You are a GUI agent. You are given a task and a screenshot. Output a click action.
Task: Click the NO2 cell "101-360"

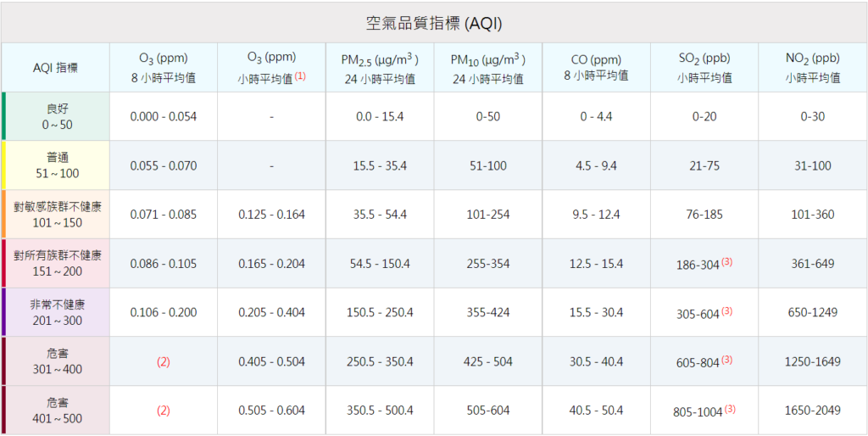(x=813, y=215)
